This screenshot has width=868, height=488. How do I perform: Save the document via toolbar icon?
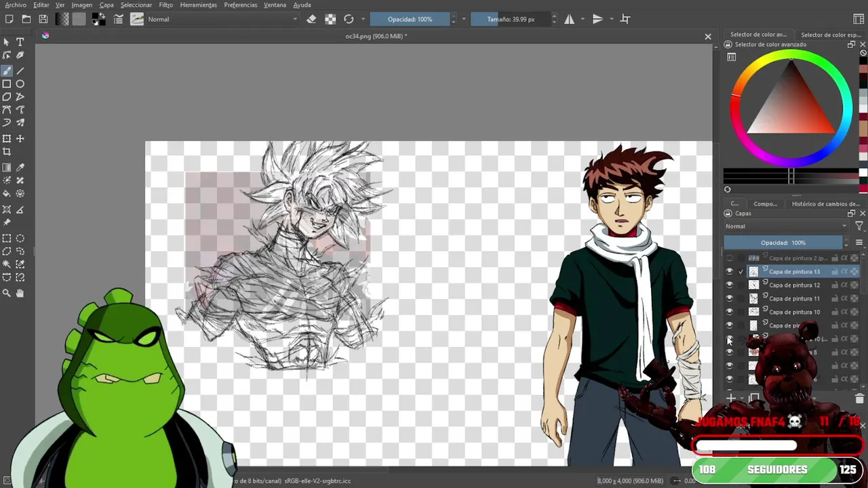coord(43,19)
